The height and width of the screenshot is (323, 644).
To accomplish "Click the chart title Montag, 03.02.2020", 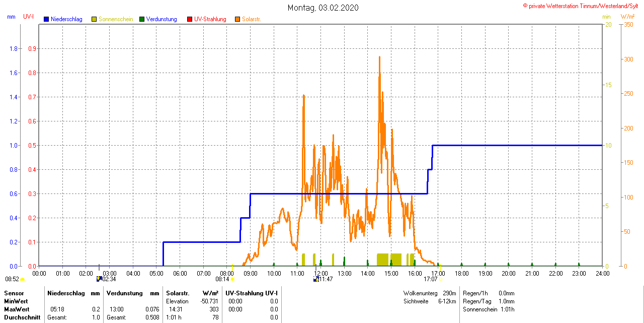I will [x=323, y=8].
